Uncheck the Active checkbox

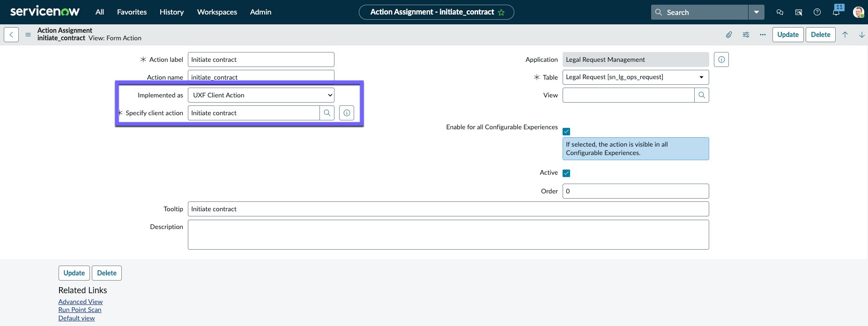(566, 173)
